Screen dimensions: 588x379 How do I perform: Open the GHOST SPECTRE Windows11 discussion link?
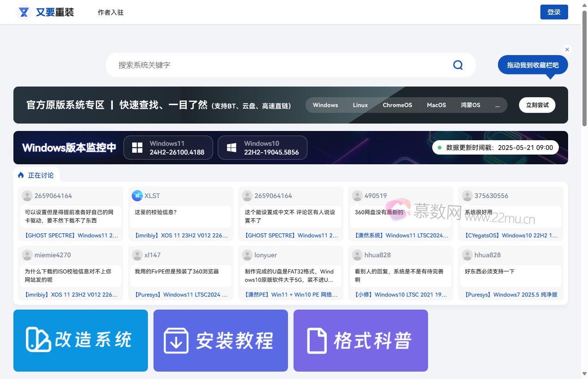click(x=70, y=235)
